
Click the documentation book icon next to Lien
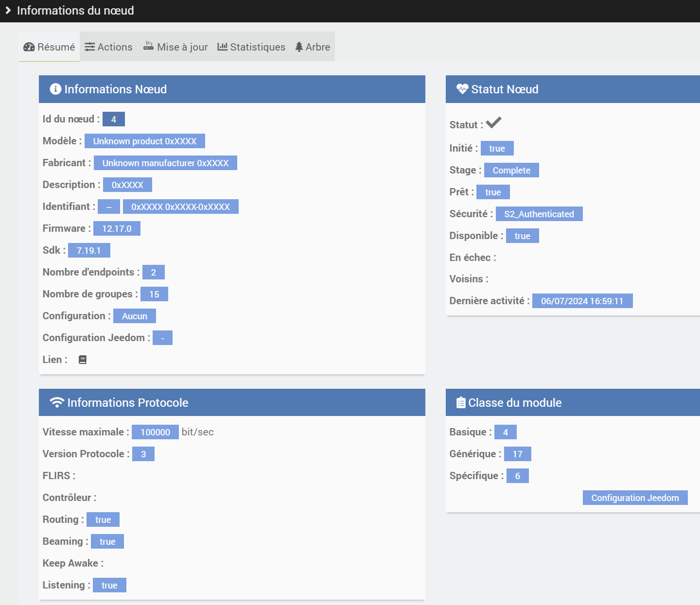(x=83, y=360)
